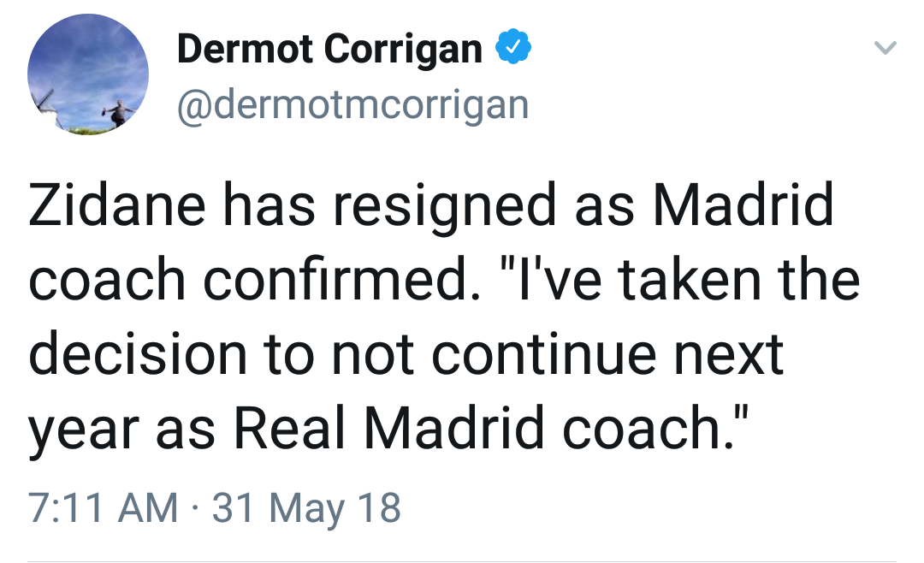Image resolution: width=924 pixels, height=563 pixels.
Task: Click the blue verified badge
Action: pos(514,48)
